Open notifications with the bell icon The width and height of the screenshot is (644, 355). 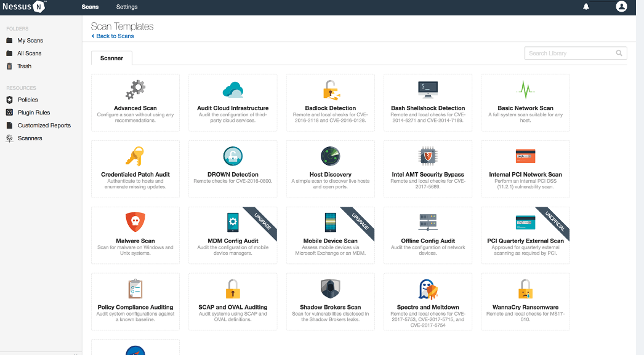[586, 7]
